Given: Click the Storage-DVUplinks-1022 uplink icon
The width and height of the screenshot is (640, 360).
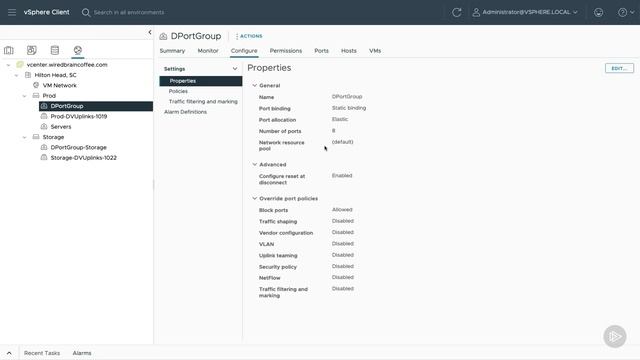Looking at the screenshot, I should [44, 158].
